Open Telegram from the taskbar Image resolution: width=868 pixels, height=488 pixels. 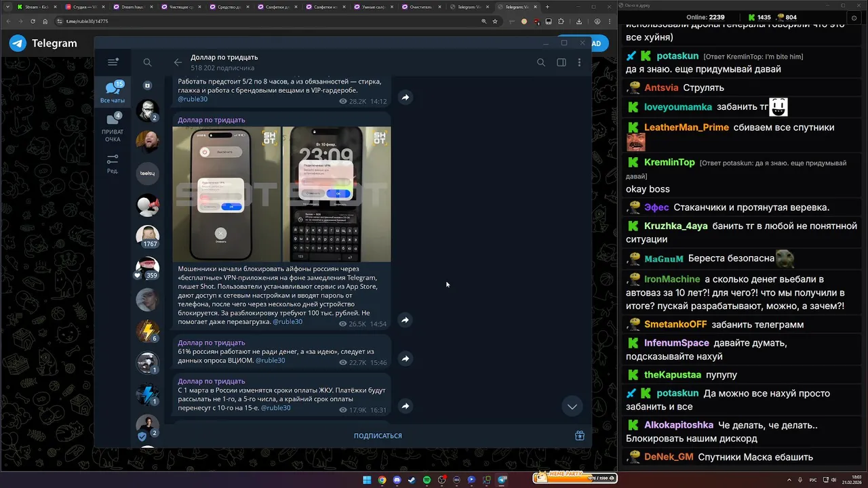502,480
